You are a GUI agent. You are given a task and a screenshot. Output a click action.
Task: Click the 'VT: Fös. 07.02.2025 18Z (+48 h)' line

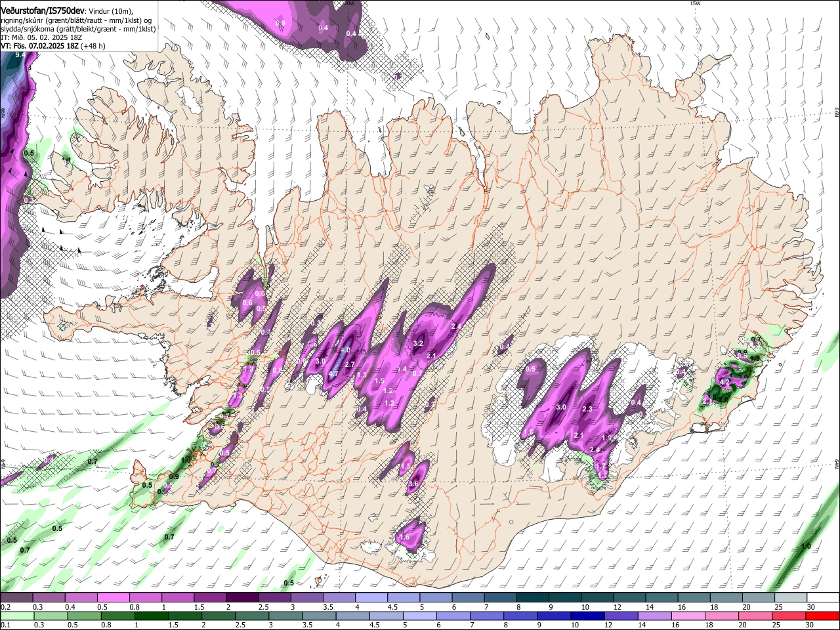coord(52,46)
